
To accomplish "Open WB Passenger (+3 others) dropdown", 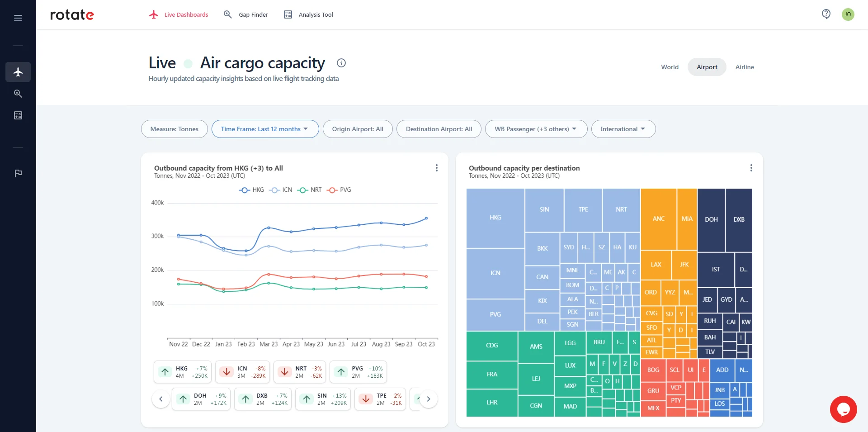I will click(536, 129).
